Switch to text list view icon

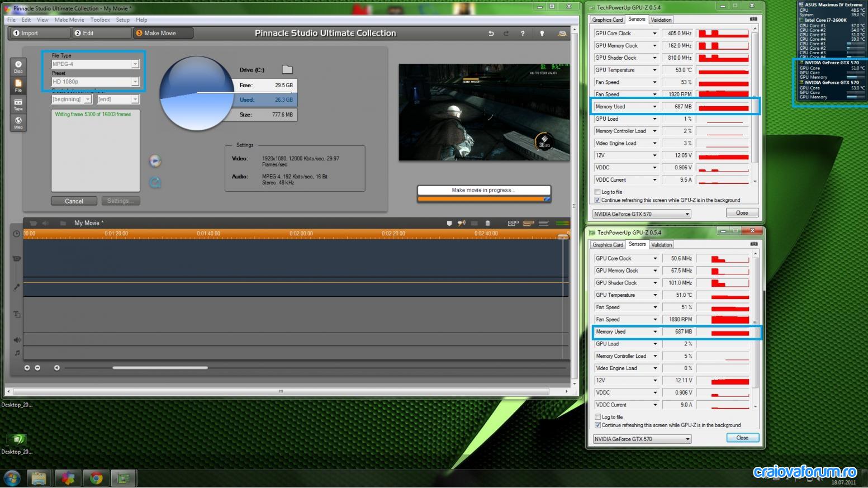coord(543,223)
